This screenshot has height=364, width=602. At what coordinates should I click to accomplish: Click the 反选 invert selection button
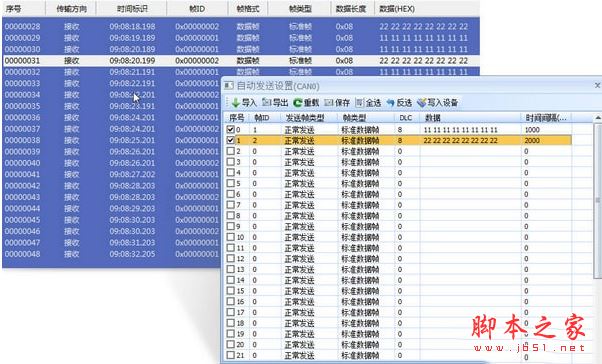399,103
